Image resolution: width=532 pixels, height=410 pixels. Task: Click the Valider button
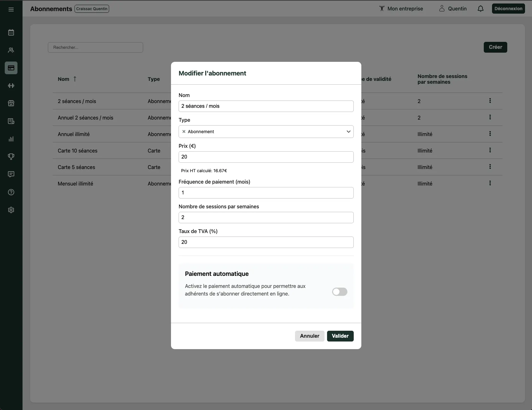(340, 336)
